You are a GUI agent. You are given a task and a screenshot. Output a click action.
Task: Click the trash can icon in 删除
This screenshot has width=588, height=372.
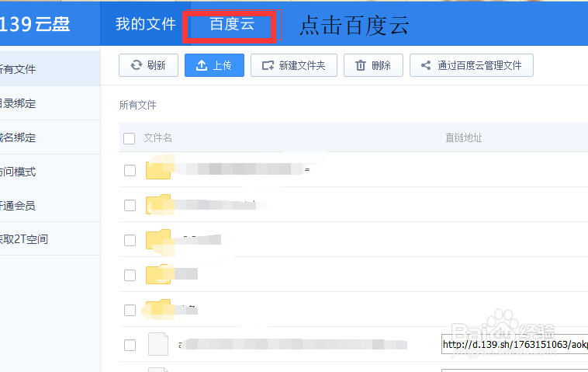tap(361, 65)
